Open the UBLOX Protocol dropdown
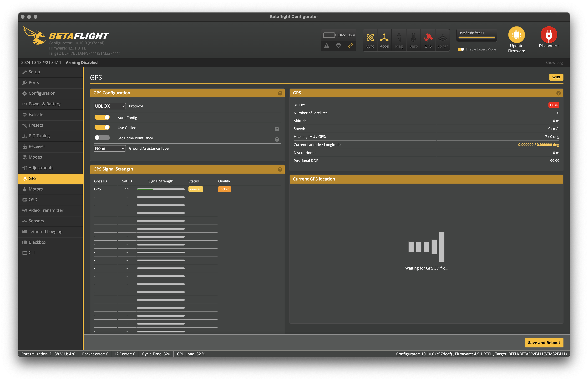588x381 pixels. pyautogui.click(x=109, y=106)
